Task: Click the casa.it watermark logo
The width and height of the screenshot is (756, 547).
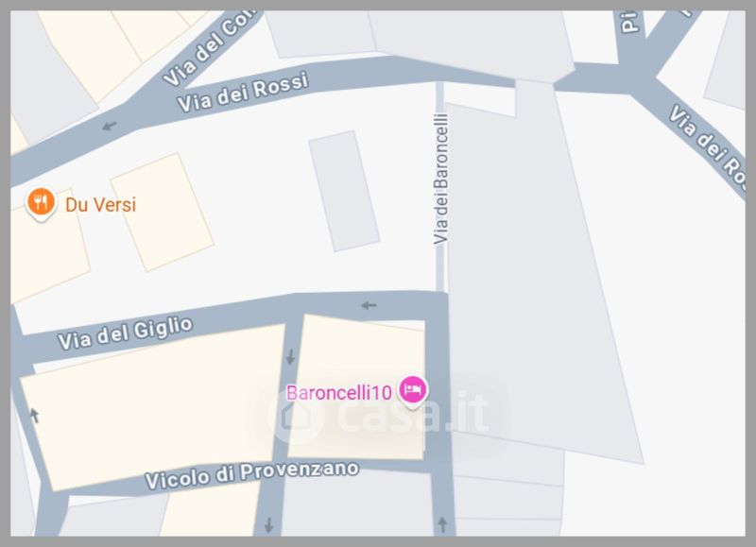Action: tap(379, 415)
